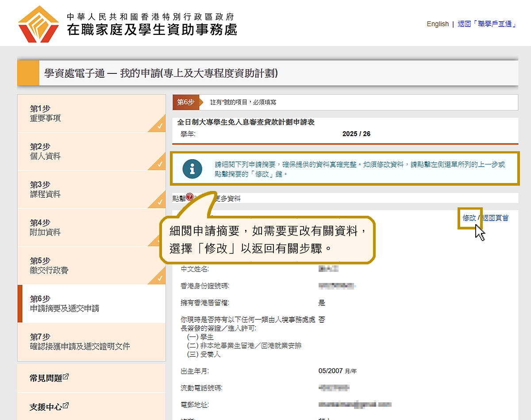Click the blue info circle icon
Viewport: 531px width, 420px height.
point(192,169)
